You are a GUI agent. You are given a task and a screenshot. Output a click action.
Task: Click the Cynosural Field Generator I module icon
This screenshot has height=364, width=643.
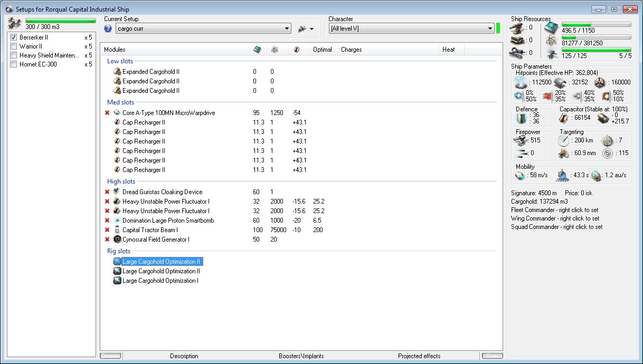coord(117,240)
